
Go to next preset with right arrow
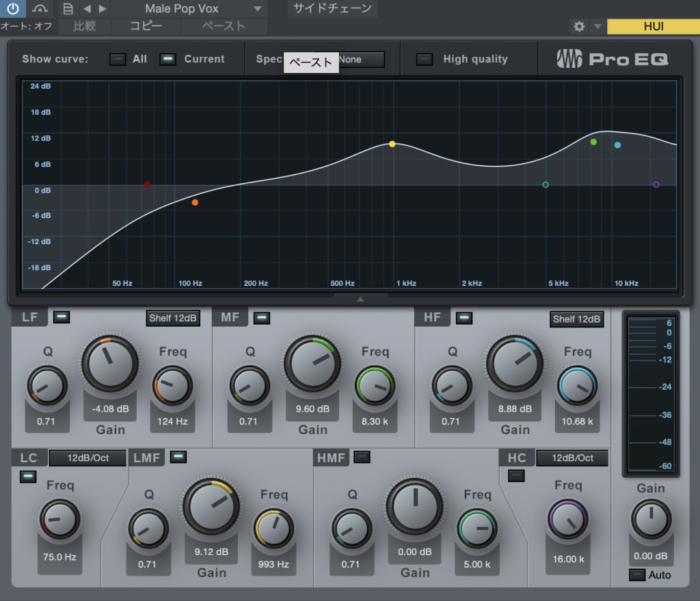(103, 9)
